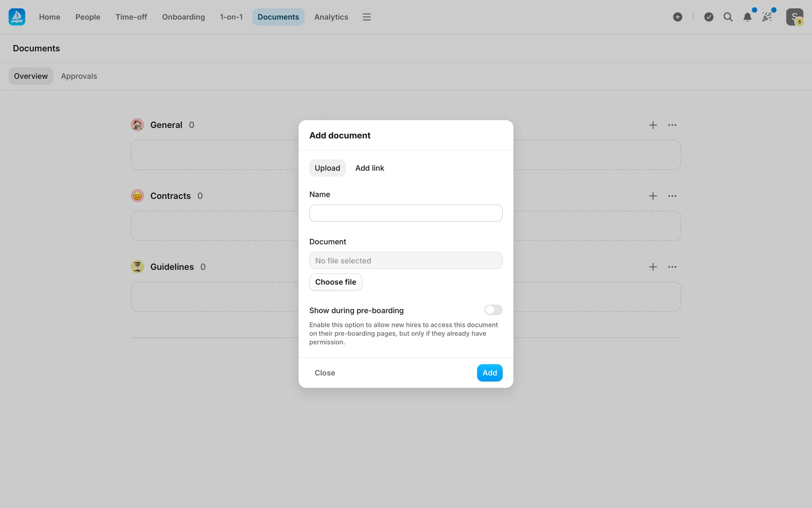The width and height of the screenshot is (812, 508).
Task: Click the Close button in dialog
Action: [325, 373]
